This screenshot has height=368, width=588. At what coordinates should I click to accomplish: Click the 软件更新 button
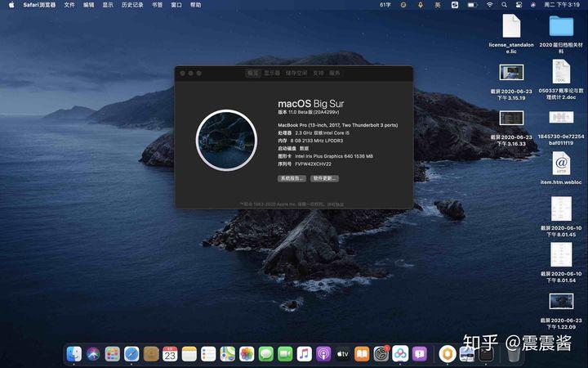point(324,177)
